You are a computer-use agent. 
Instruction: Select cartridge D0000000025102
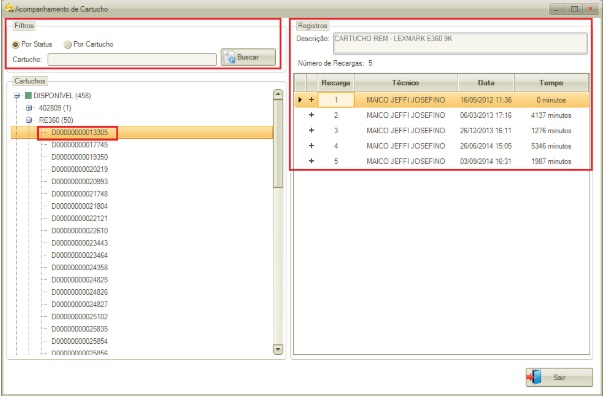(80, 317)
